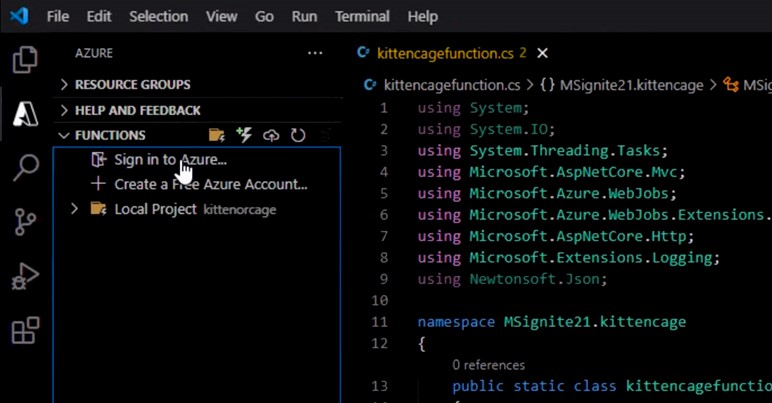The image size is (772, 403).
Task: Close the kittencagefunction.cs tab
Action: 542,53
